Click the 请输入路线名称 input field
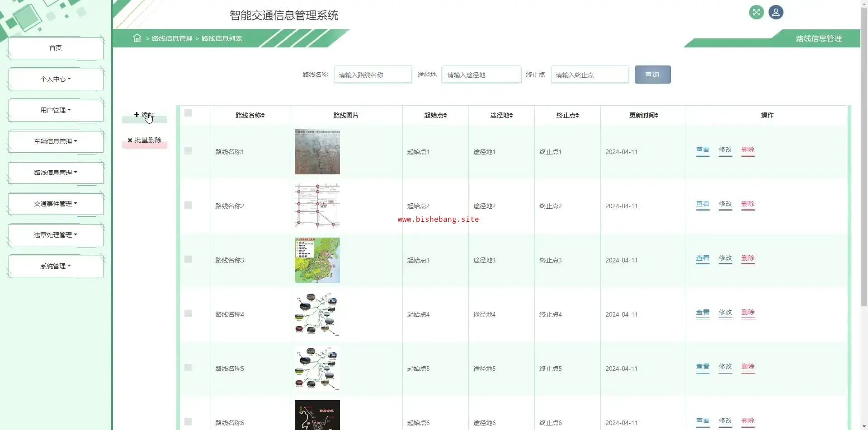This screenshot has height=430, width=868. point(373,75)
